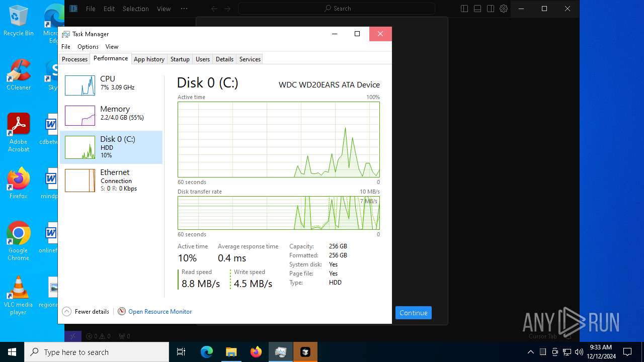
Task: Click the volume speaker tray icon
Action: [579, 352]
